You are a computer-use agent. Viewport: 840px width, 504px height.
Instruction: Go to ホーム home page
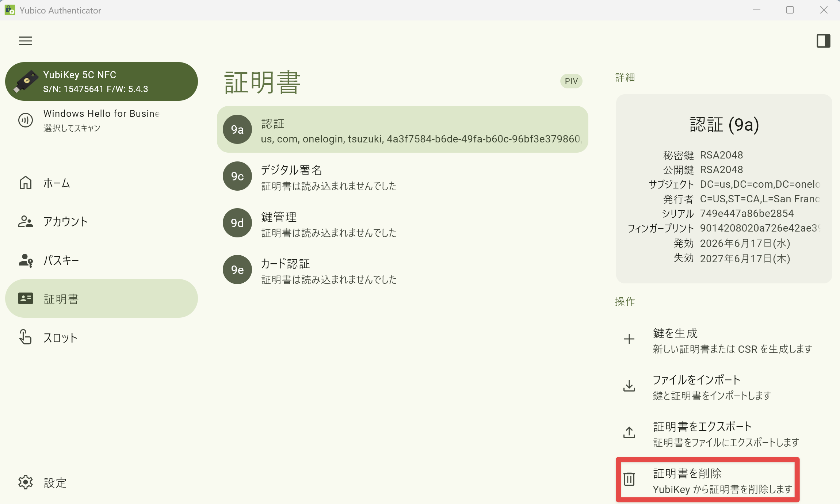(102, 183)
